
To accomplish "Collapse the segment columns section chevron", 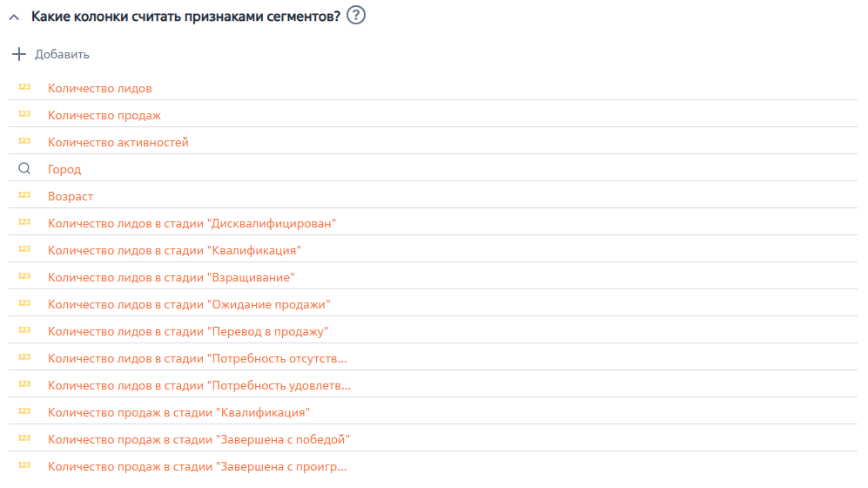I will tap(14, 17).
